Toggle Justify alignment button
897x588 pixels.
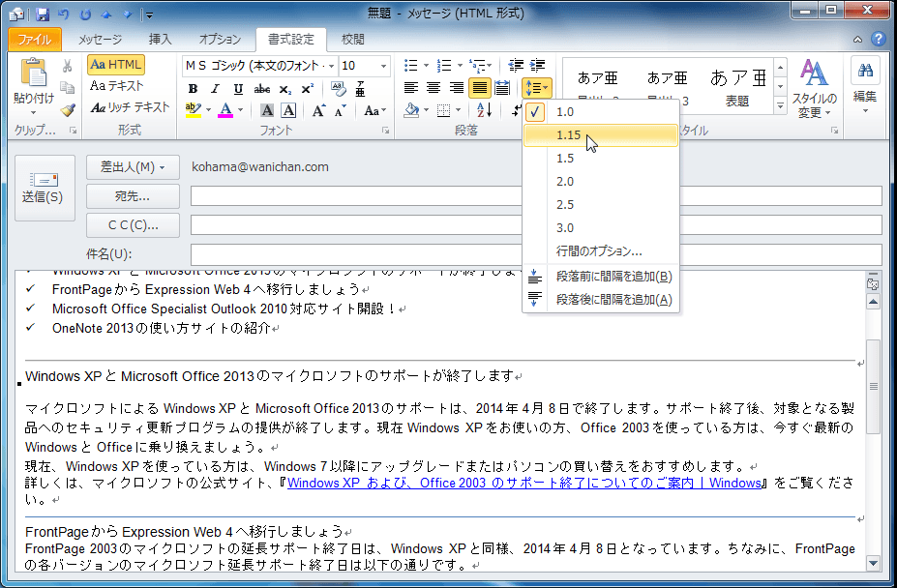click(479, 88)
